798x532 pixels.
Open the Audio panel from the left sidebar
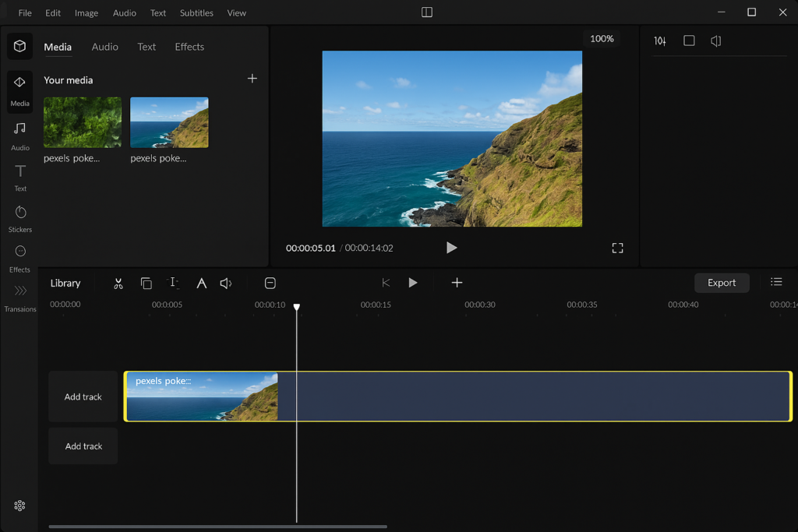point(19,132)
